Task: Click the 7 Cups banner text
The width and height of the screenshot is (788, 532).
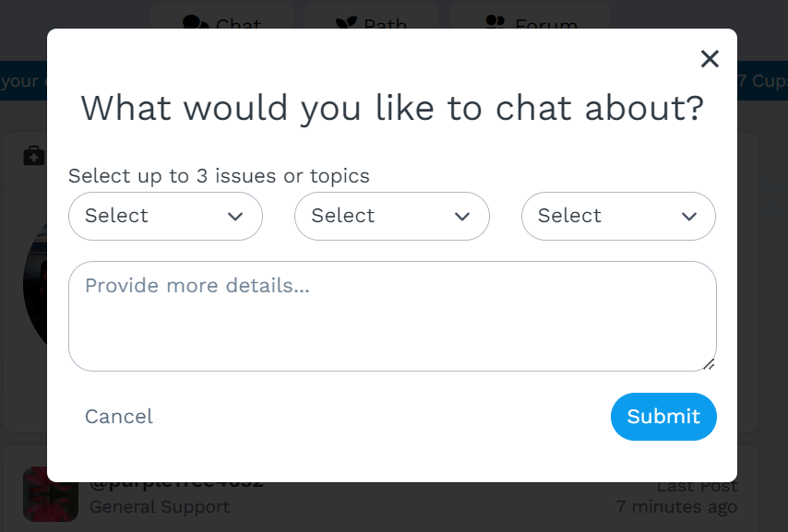Action: 762,81
